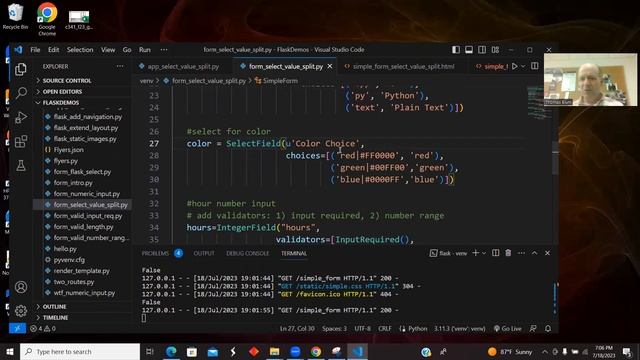Viewport: 640px width, 360px height.
Task: Open Google Chrome from the taskbar
Action: click(316, 351)
